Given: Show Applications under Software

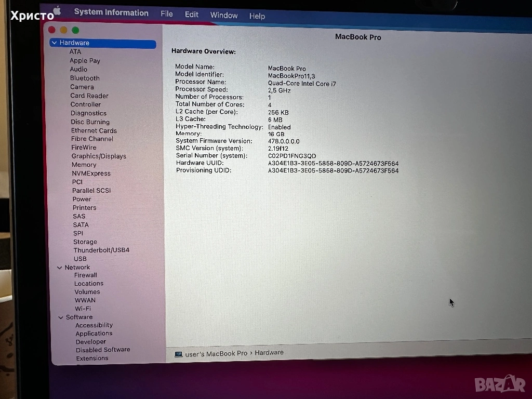Looking at the screenshot, I should click(x=94, y=334).
